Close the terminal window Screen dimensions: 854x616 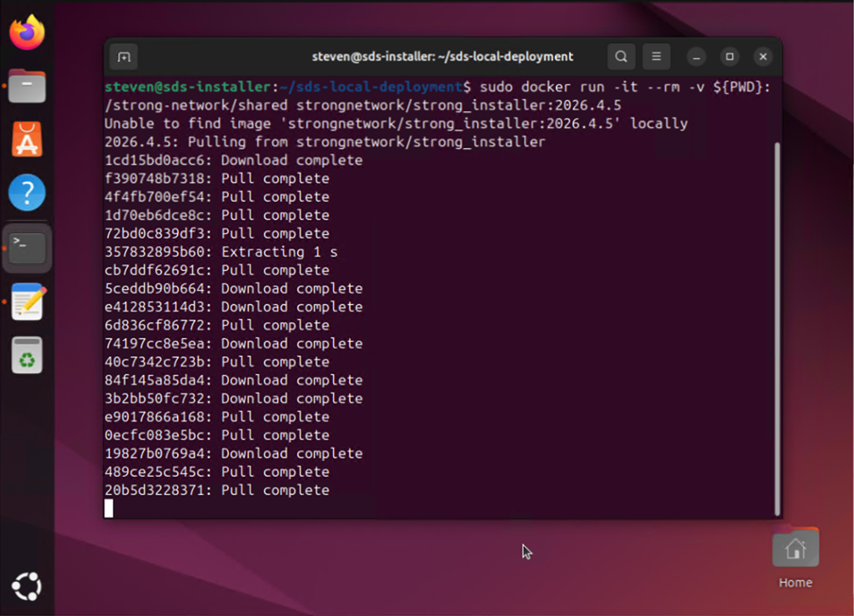click(x=763, y=57)
